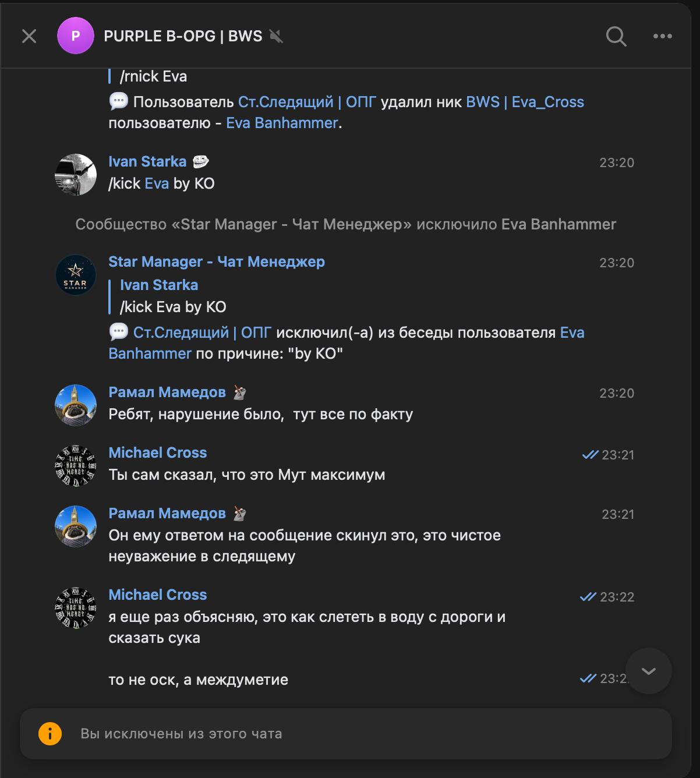Click Рамал Мамедов's avatar at 23:20
Image resolution: width=700 pixels, height=778 pixels.
pos(76,405)
